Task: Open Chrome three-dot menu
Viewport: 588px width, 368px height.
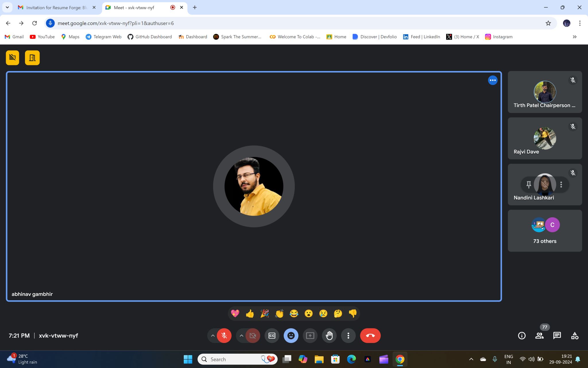Action: pos(580,23)
